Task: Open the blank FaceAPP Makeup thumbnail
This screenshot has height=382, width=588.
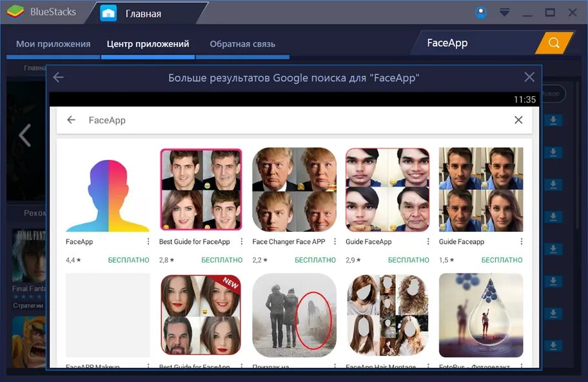Action: [x=108, y=315]
